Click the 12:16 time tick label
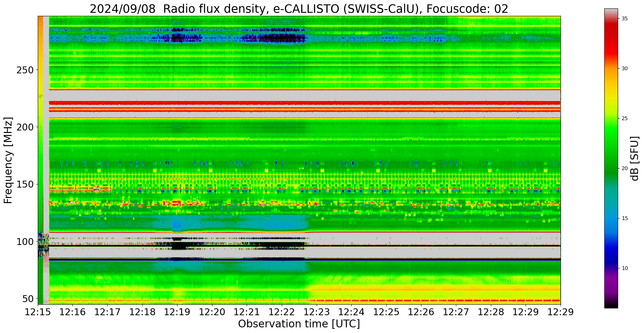The image size is (644, 333). 73,312
